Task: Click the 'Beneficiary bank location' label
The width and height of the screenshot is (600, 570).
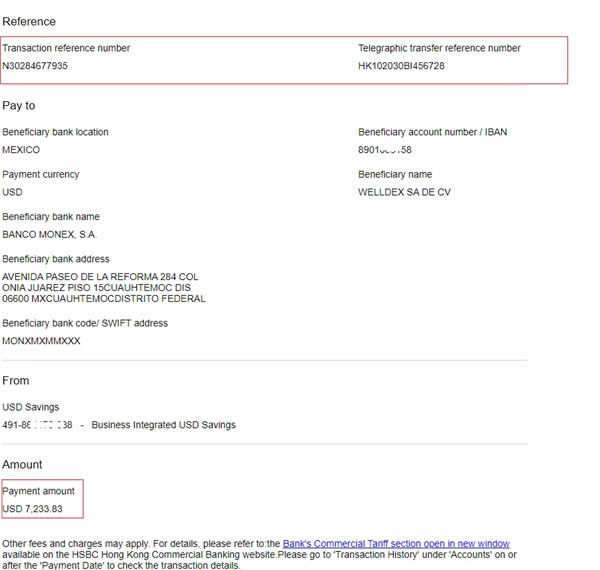Action: 55,132
